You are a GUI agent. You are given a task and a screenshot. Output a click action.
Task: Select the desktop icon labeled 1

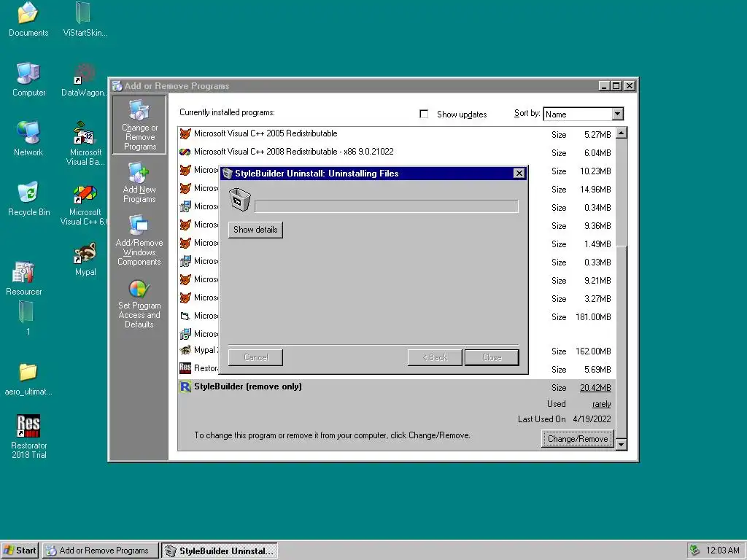(x=26, y=312)
